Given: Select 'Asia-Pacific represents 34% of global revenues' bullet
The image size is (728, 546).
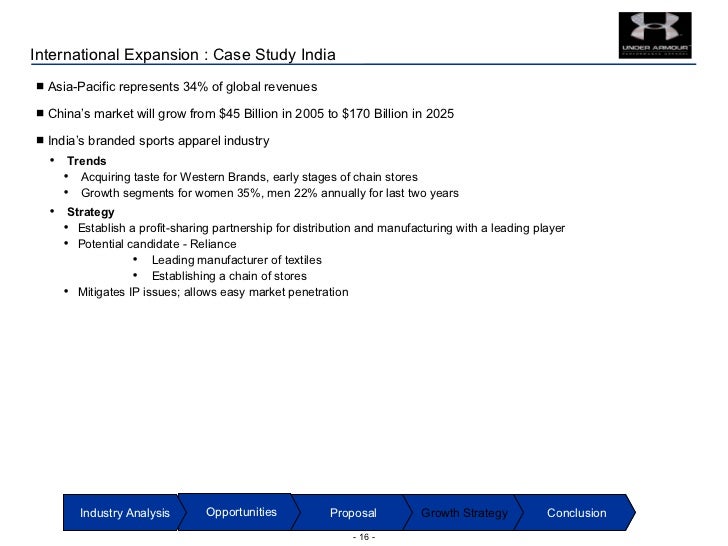Looking at the screenshot, I should point(182,87).
